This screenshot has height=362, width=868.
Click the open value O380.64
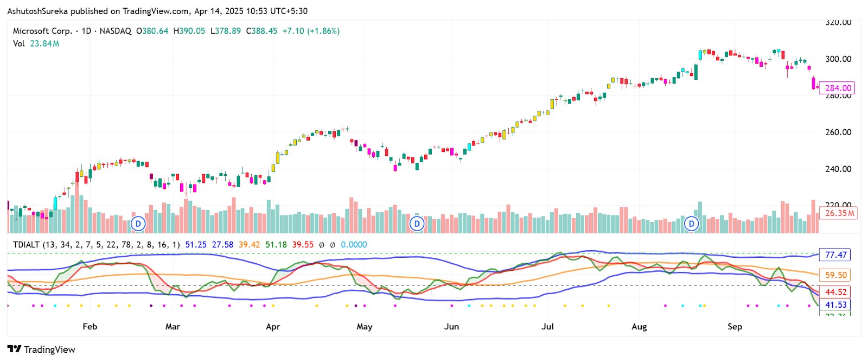pyautogui.click(x=152, y=31)
